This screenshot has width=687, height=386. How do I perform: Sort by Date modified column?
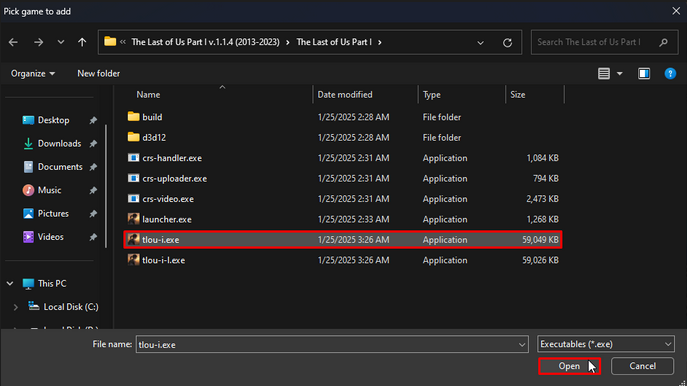point(345,95)
